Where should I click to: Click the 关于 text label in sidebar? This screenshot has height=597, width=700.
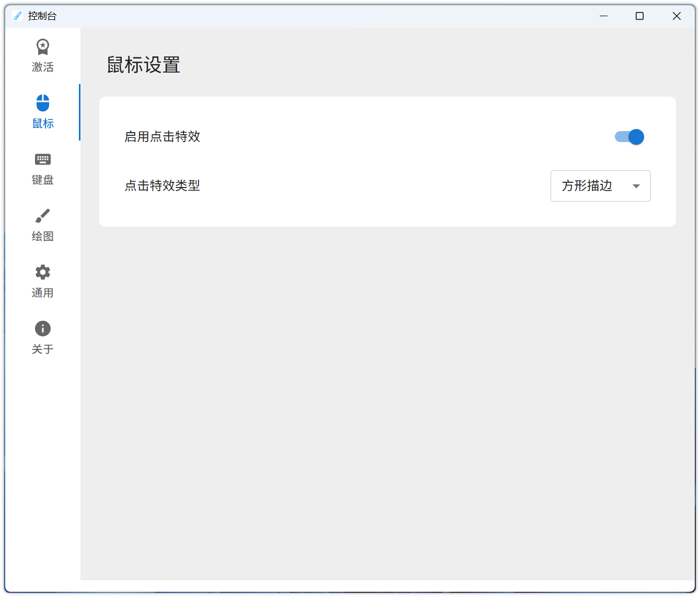(x=42, y=349)
